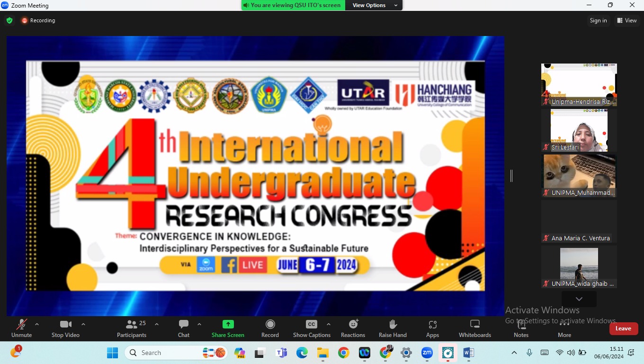Click the Show Captions CC icon
644x364 pixels.
[x=311, y=324]
